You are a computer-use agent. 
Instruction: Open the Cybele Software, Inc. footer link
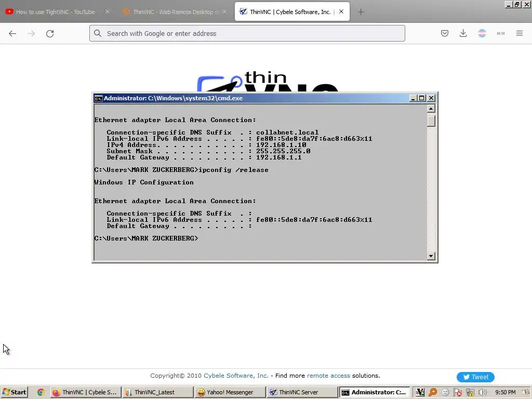[236, 376]
